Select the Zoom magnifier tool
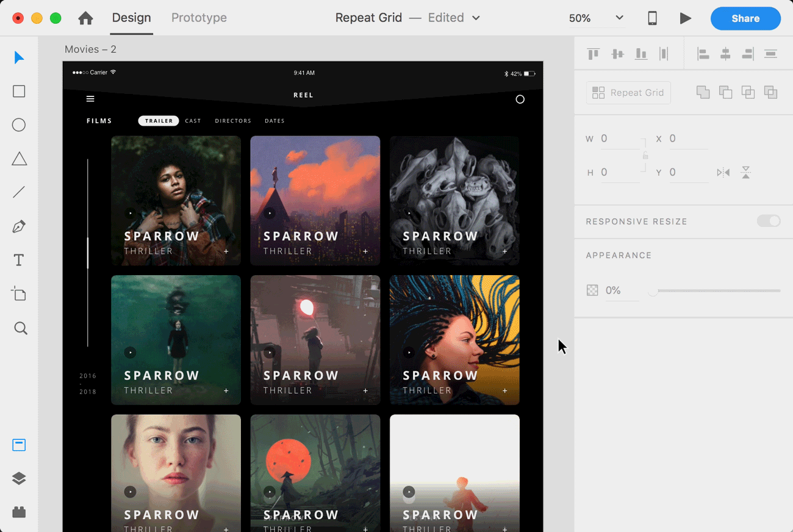 (x=20, y=329)
